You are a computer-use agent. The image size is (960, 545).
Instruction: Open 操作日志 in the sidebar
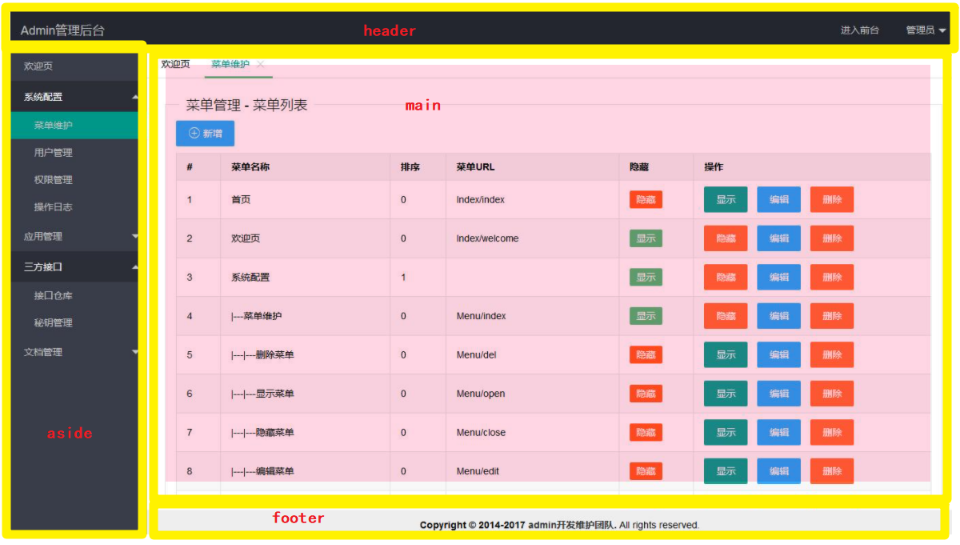pos(74,207)
